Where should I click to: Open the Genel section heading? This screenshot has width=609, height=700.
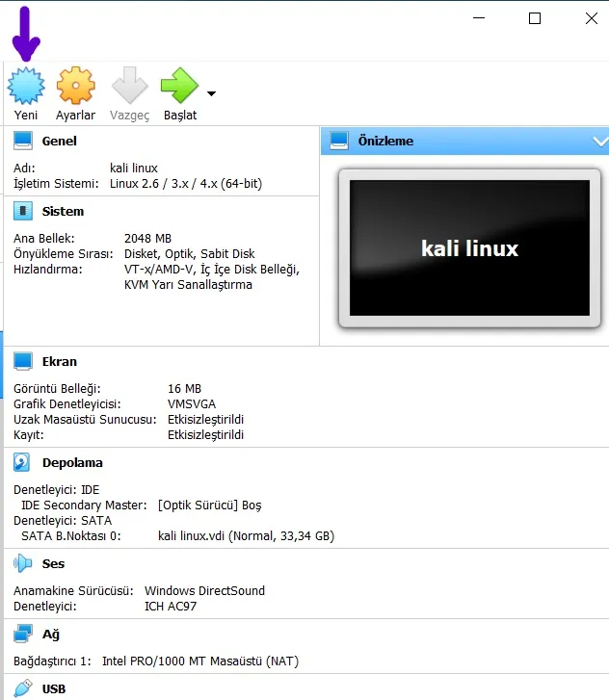click(60, 142)
